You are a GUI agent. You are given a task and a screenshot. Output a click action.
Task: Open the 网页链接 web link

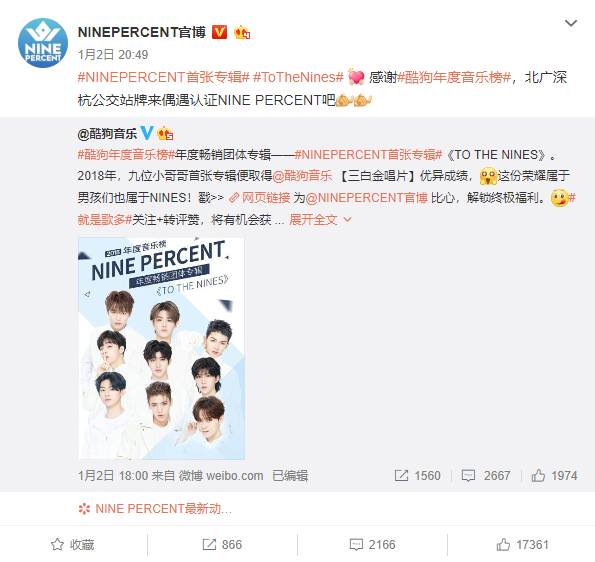click(260, 198)
